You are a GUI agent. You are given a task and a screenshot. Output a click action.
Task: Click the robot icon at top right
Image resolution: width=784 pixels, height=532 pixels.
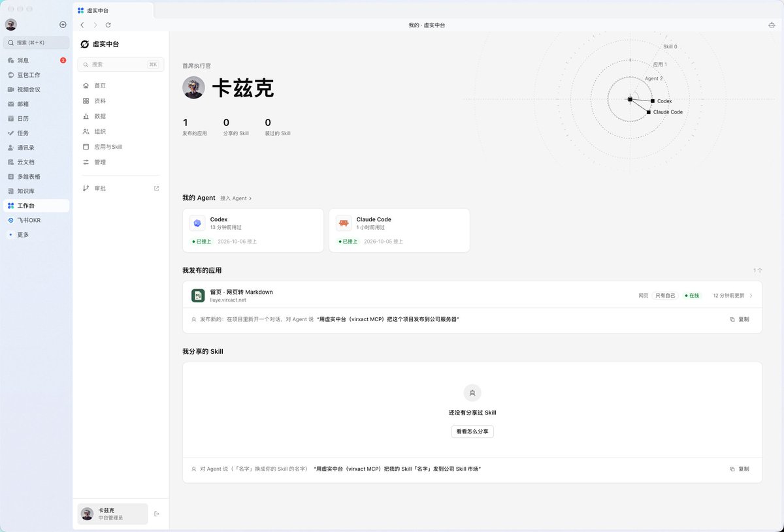[772, 25]
